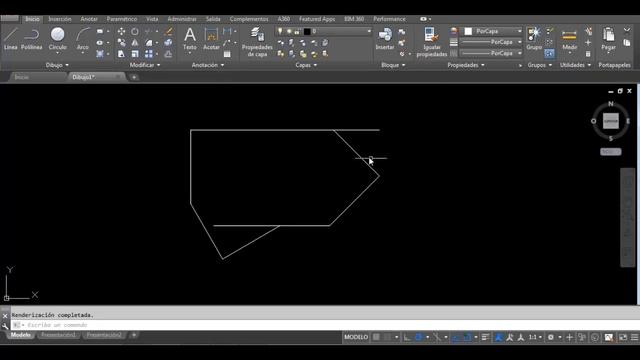Viewport: 640px width, 360px height.
Task: Select the Línea drawing tool
Action: (x=11, y=39)
